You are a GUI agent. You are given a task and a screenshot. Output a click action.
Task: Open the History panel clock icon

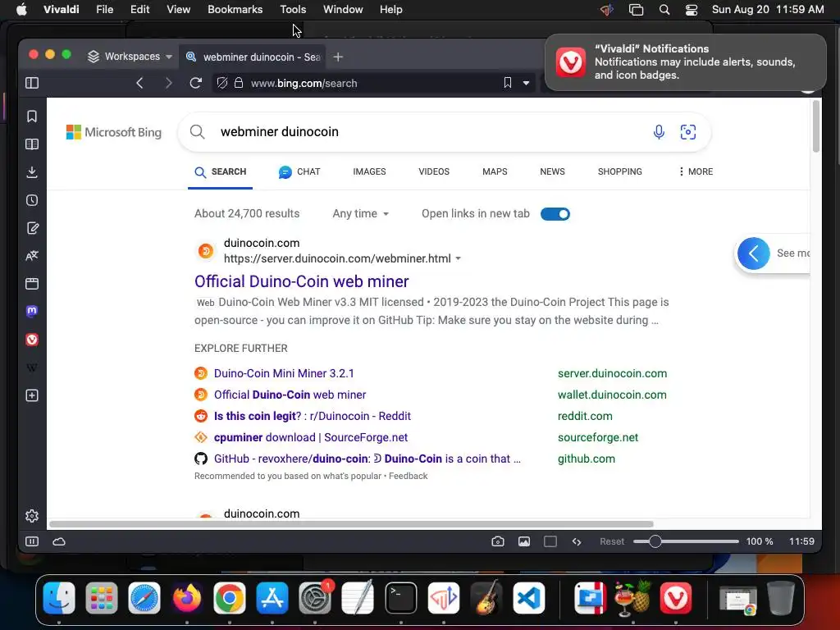[x=32, y=200]
